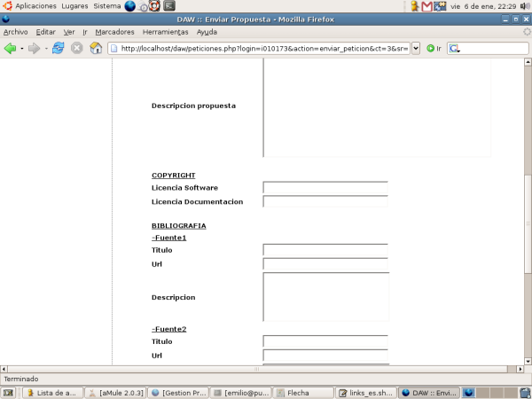This screenshot has height=399, width=532.
Task: Click the Show Desktop taskbar icon
Action: [8, 393]
